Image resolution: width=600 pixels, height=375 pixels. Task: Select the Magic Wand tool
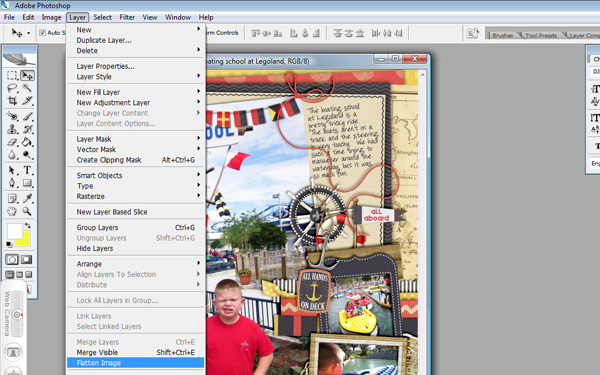[27, 88]
